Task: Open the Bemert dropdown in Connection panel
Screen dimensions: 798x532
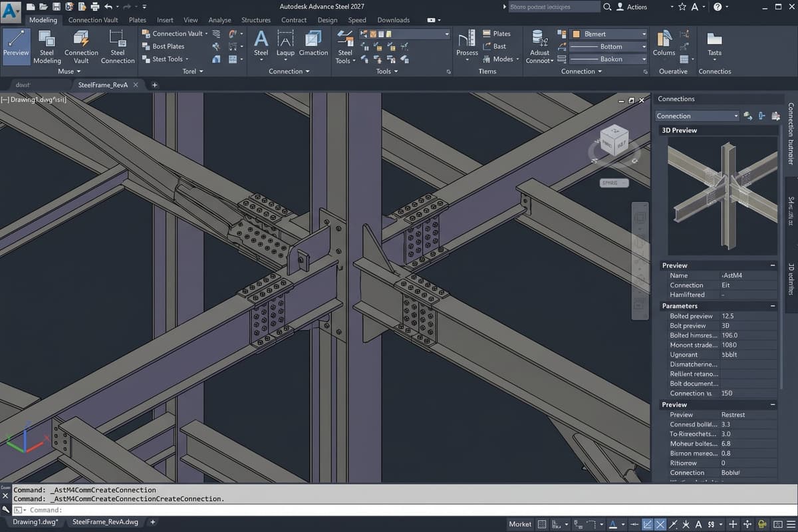Action: point(608,34)
